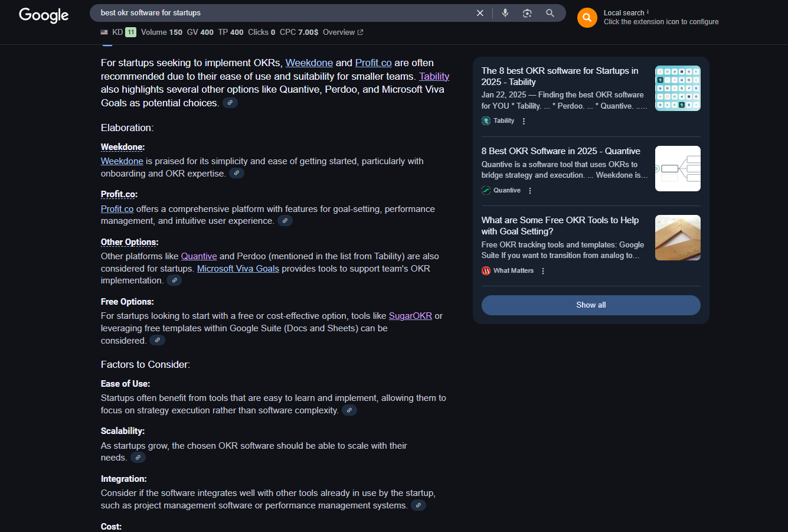Open '8 Best OKR Software in 2025 - Quantive' result
Image resolution: width=788 pixels, height=532 pixels.
(x=561, y=151)
